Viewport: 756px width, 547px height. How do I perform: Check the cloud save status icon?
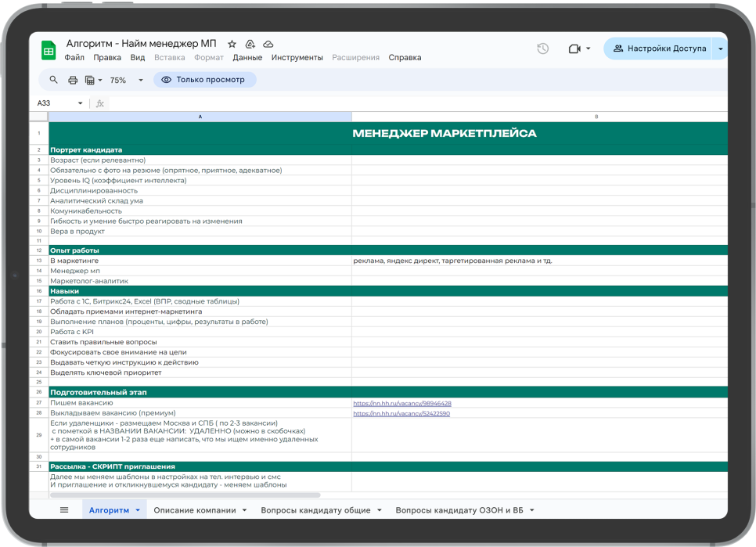click(268, 45)
